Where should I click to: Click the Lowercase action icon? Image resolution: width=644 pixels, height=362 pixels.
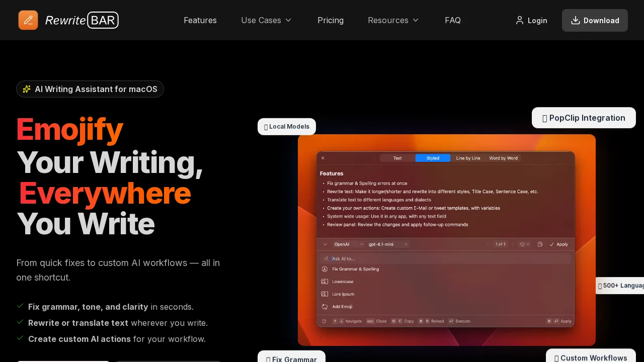pos(325,282)
